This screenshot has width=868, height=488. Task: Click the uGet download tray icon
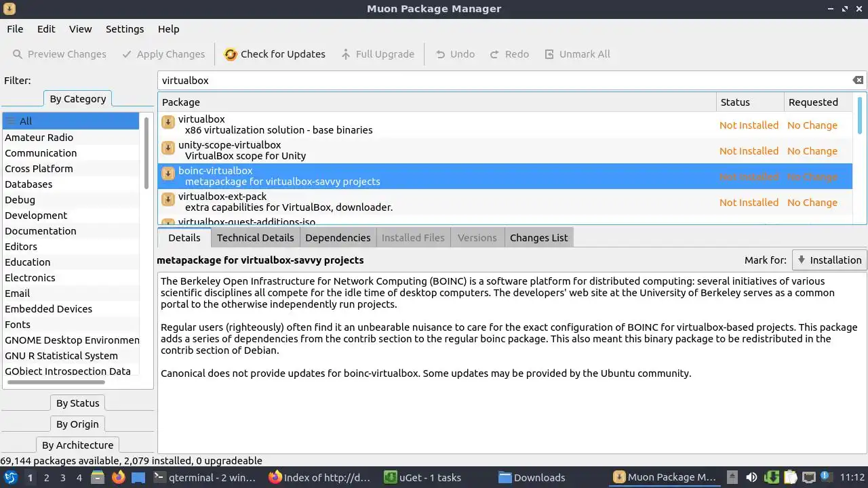point(771,477)
